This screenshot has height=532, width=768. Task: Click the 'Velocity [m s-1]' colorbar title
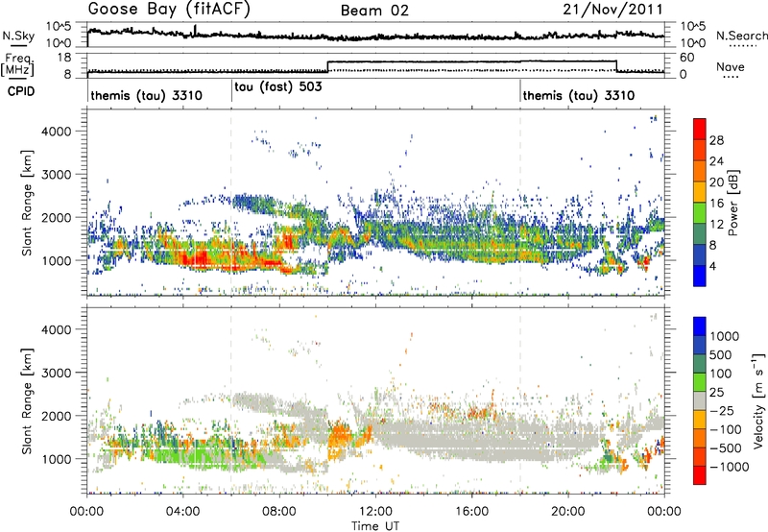coord(758,400)
